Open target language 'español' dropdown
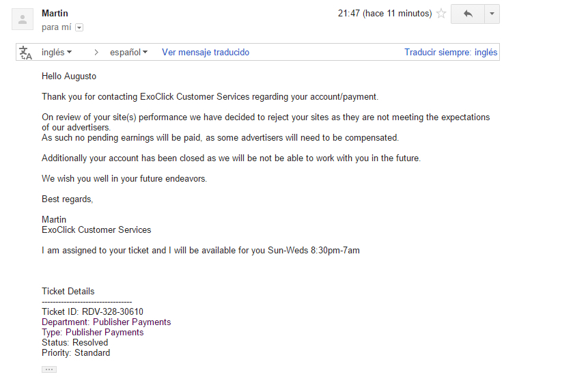The height and width of the screenshot is (377, 588). (x=128, y=52)
